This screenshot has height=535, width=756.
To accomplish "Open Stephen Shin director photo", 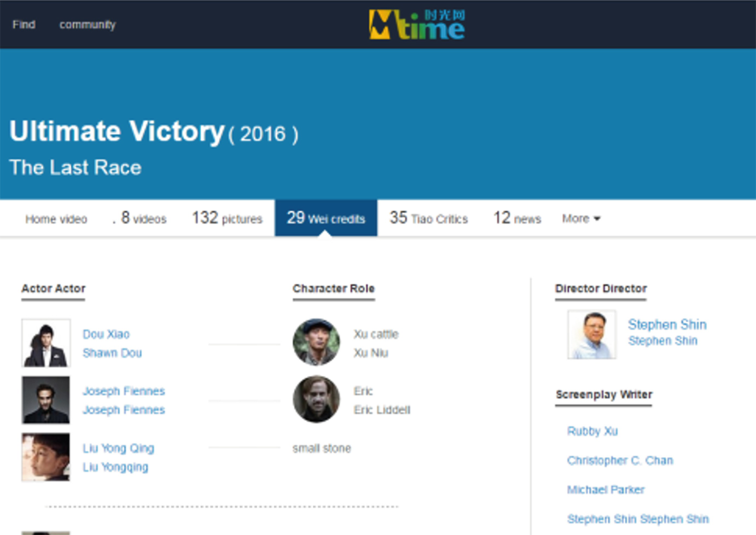I will (592, 334).
